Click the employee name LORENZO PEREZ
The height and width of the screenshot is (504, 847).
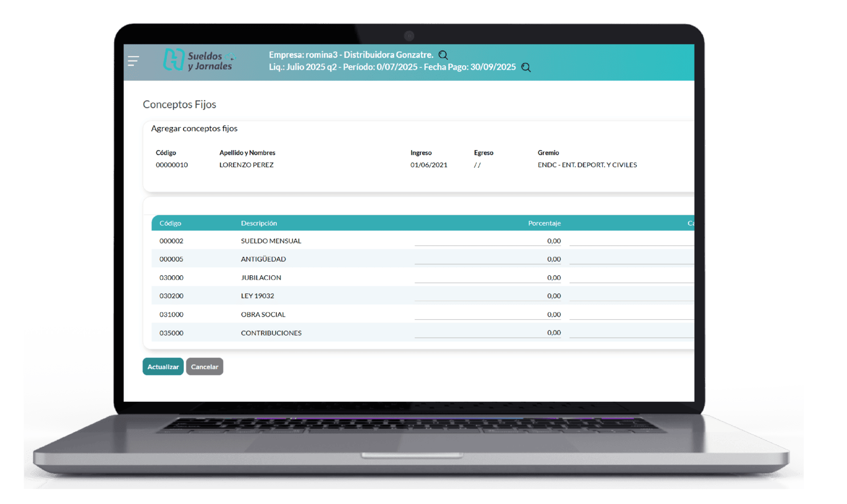point(247,165)
